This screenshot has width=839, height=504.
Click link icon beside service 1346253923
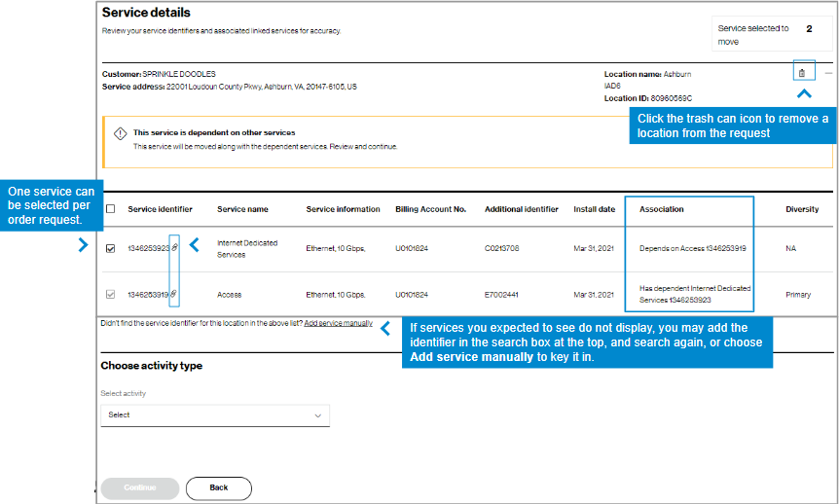pyautogui.click(x=174, y=247)
